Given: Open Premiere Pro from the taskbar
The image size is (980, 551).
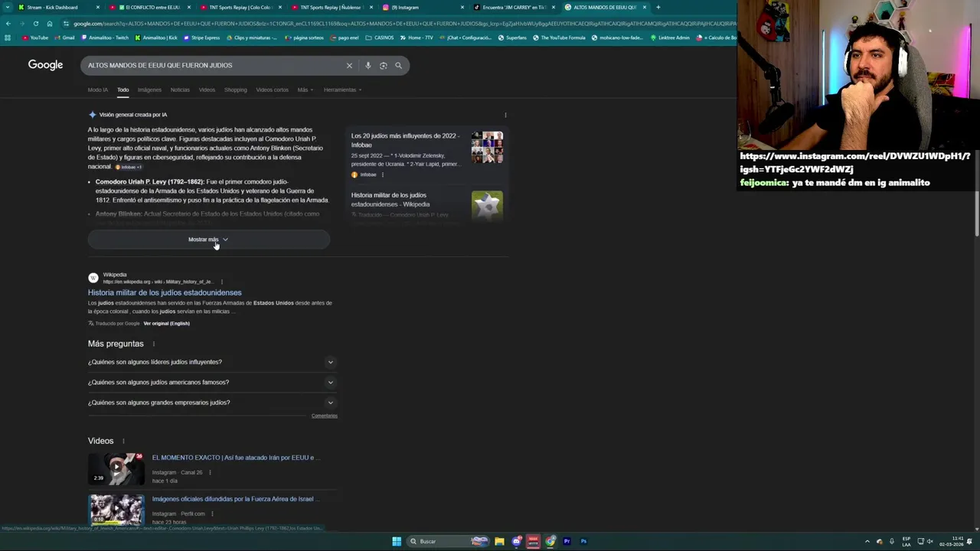Looking at the screenshot, I should click(x=567, y=542).
